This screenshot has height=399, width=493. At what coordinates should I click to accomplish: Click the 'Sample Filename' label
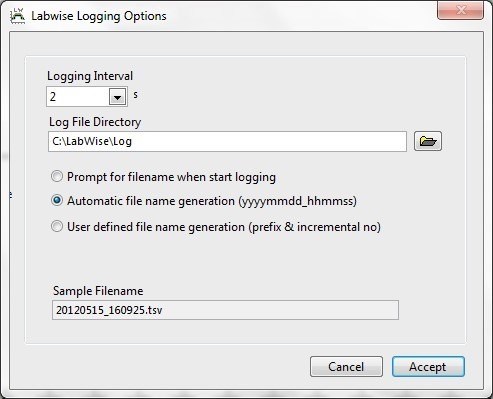[98, 291]
